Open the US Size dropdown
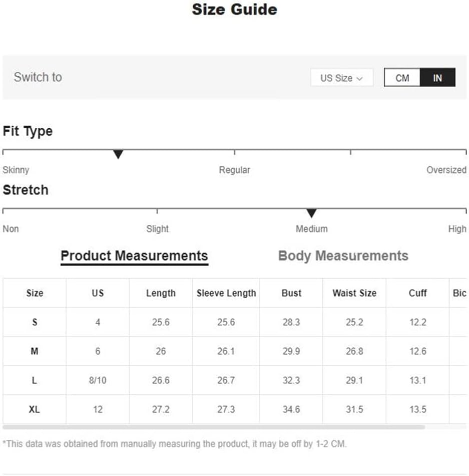Image resolution: width=469 pixels, height=476 pixels. pyautogui.click(x=342, y=78)
